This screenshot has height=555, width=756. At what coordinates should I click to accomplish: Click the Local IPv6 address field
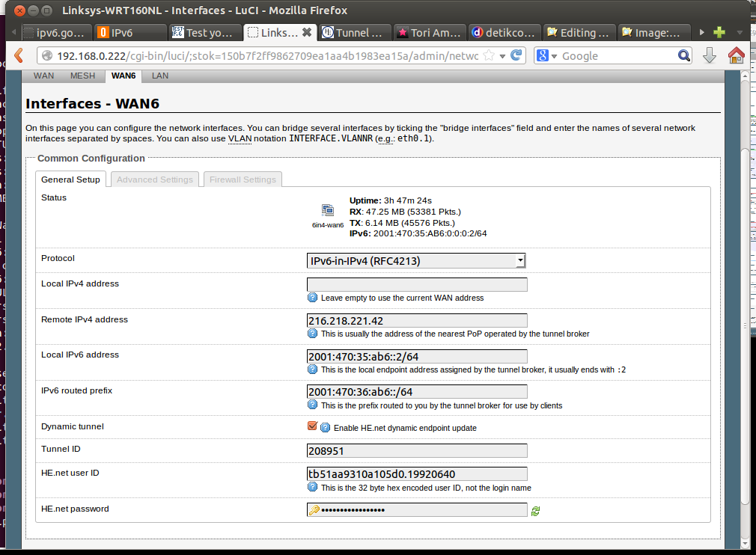click(417, 357)
